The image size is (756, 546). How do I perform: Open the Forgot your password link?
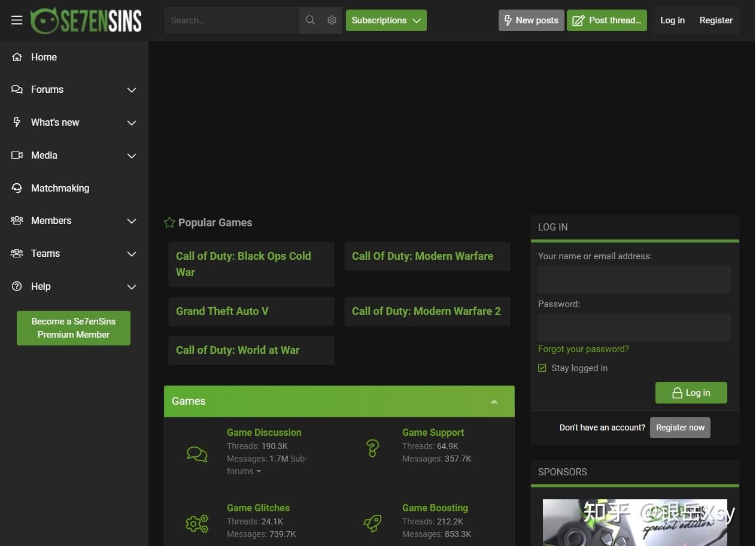click(583, 349)
